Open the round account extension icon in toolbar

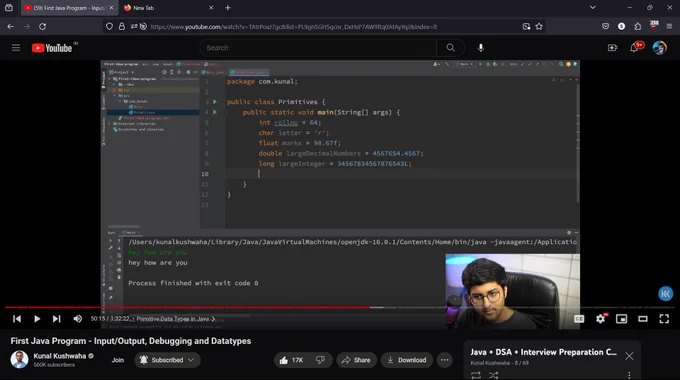(621, 26)
